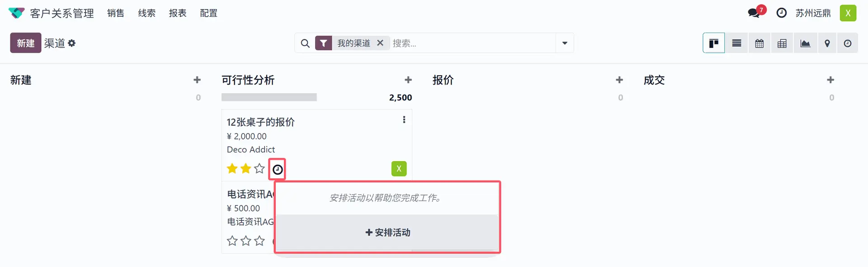Toggle the third star on 12张桌子的报价 card
Image resolution: width=868 pixels, height=267 pixels.
tap(259, 169)
